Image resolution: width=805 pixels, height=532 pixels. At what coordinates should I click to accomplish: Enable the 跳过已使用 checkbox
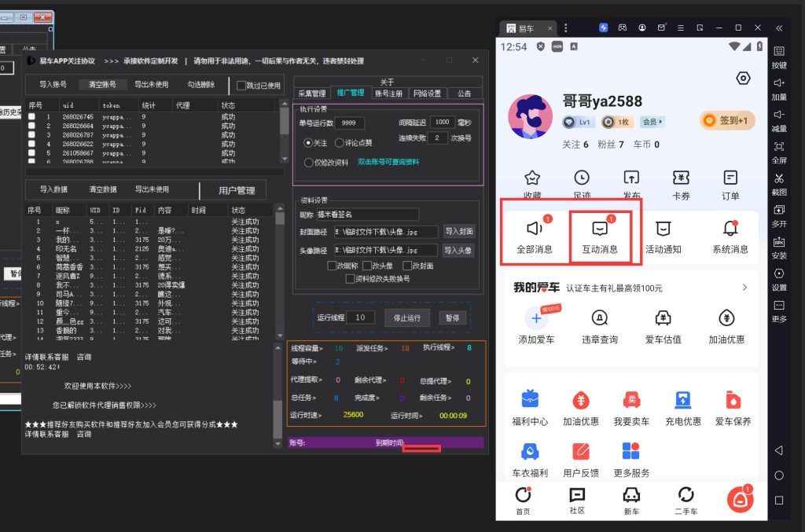click(x=242, y=85)
